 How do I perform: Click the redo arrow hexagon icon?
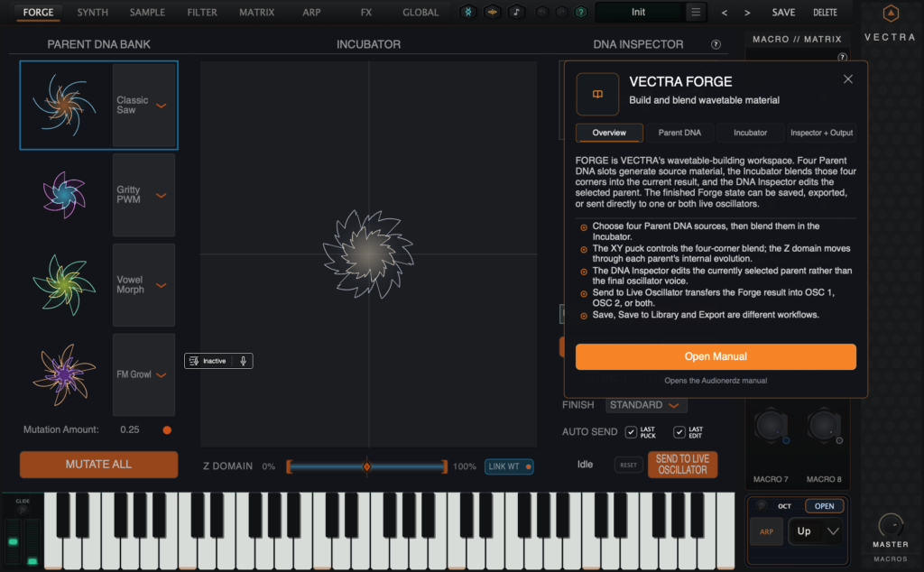click(x=561, y=12)
